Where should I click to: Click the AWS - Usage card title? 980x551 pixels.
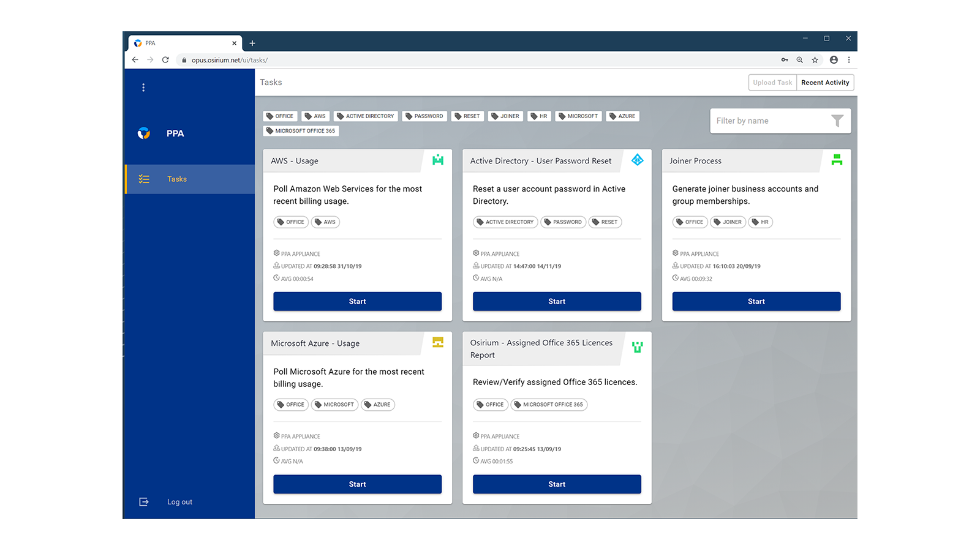(x=295, y=161)
